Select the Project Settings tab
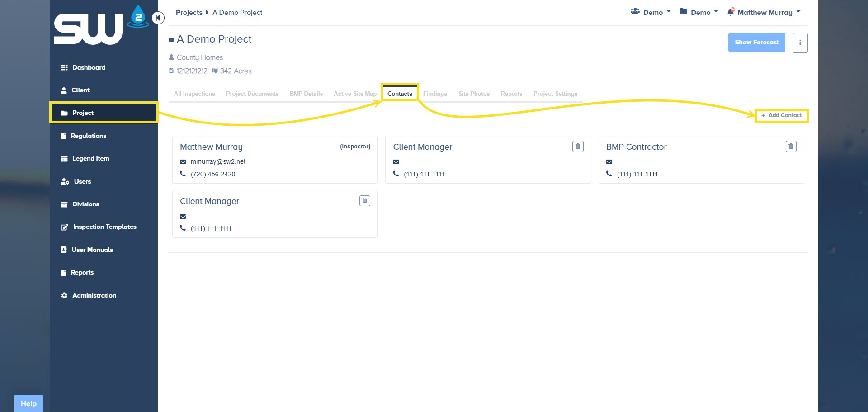868x412 pixels. coord(555,94)
